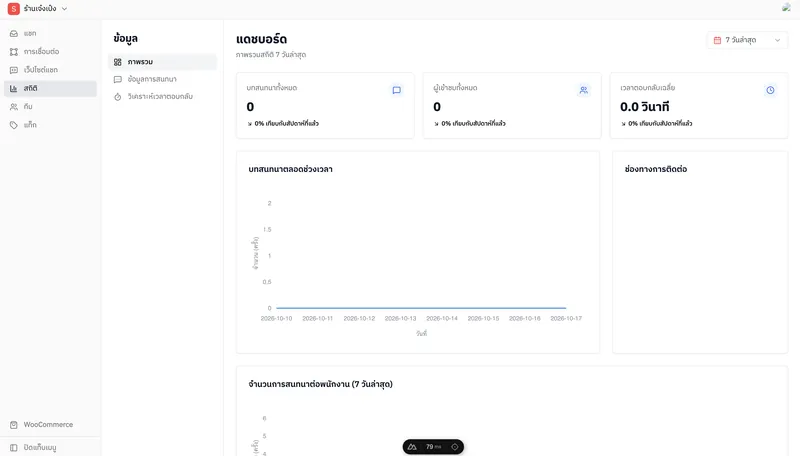
Task: Expand the ร้านเจ้งเป้ง shop switcher chevron
Action: tap(64, 9)
